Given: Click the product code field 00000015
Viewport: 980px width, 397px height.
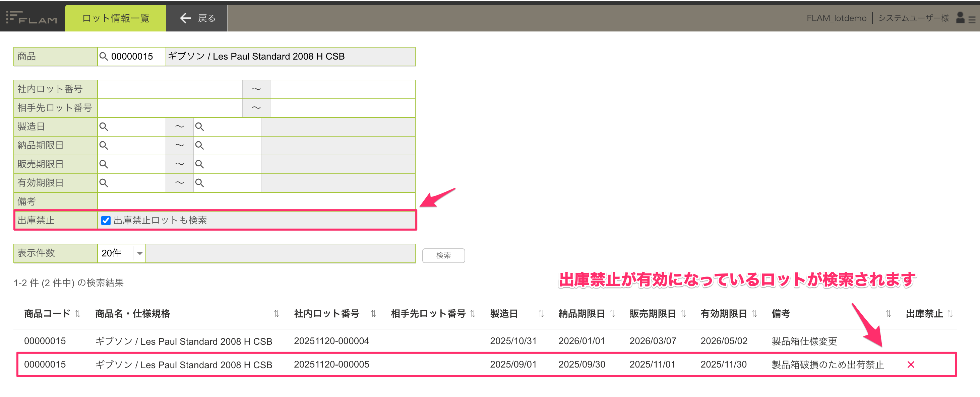Looking at the screenshot, I should pos(132,56).
